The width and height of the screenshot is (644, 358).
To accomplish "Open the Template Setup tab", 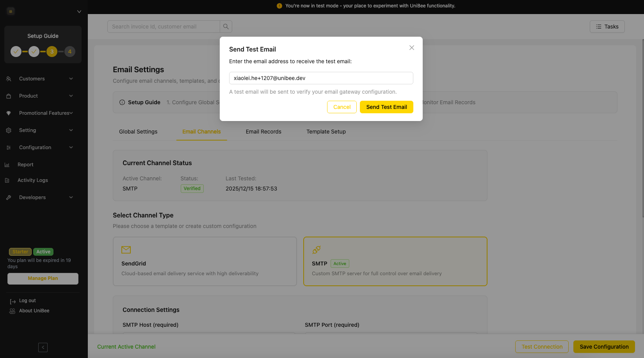I will coord(326,132).
